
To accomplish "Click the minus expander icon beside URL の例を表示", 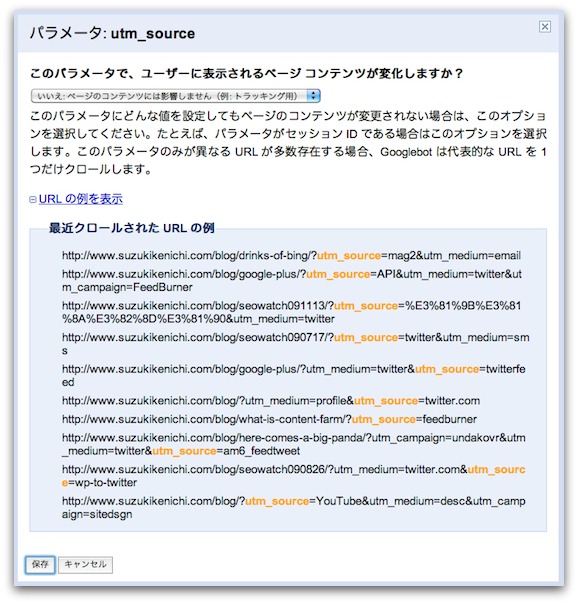I will [x=33, y=199].
